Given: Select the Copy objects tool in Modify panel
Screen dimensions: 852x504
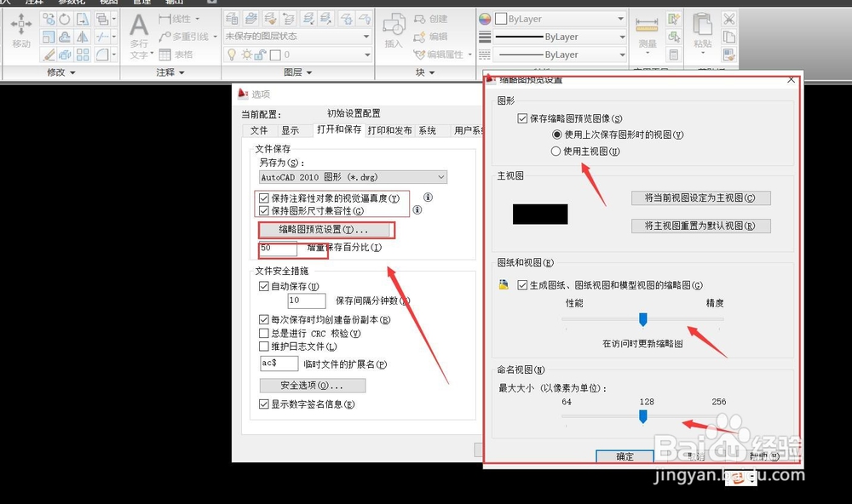Looking at the screenshot, I should pyautogui.click(x=49, y=20).
